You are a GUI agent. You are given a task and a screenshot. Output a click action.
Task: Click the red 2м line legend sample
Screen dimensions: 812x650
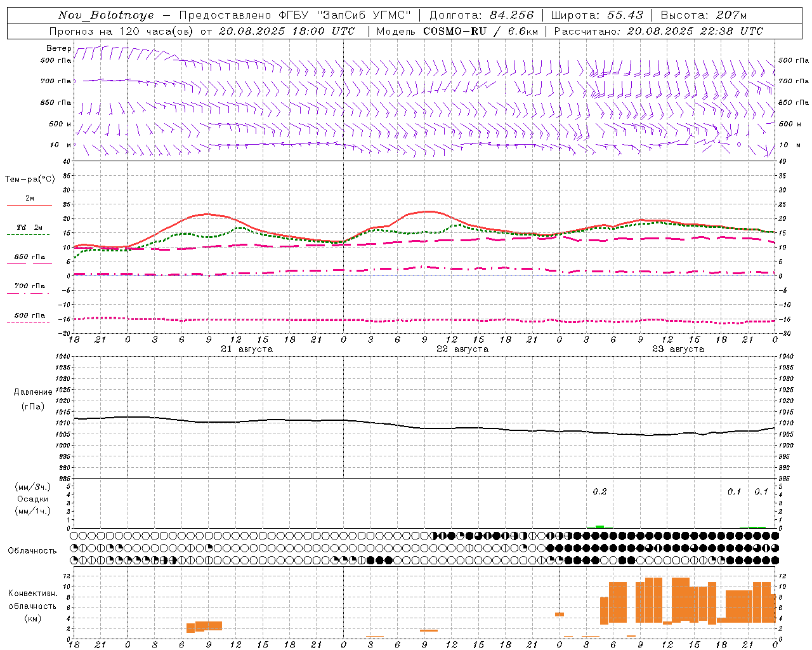point(29,206)
